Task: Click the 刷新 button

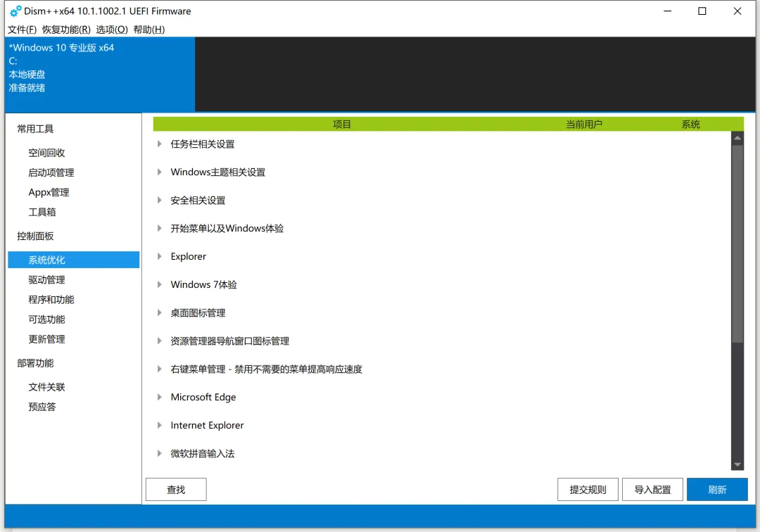Action: (717, 489)
